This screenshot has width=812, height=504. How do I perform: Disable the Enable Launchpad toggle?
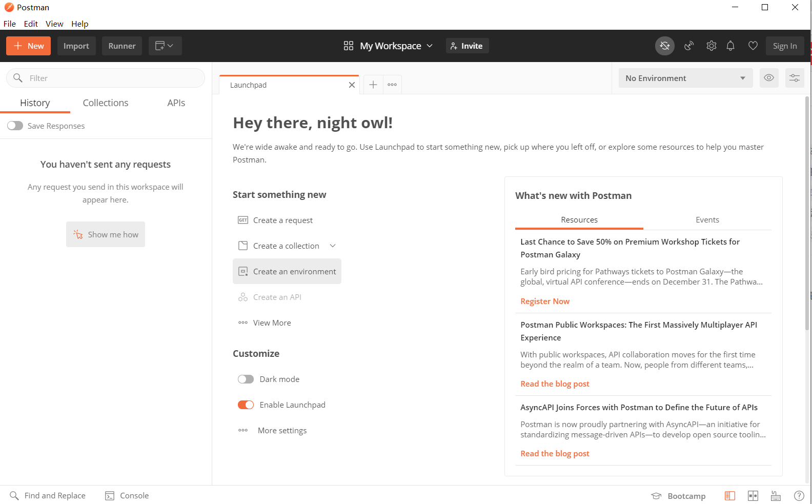(x=246, y=405)
